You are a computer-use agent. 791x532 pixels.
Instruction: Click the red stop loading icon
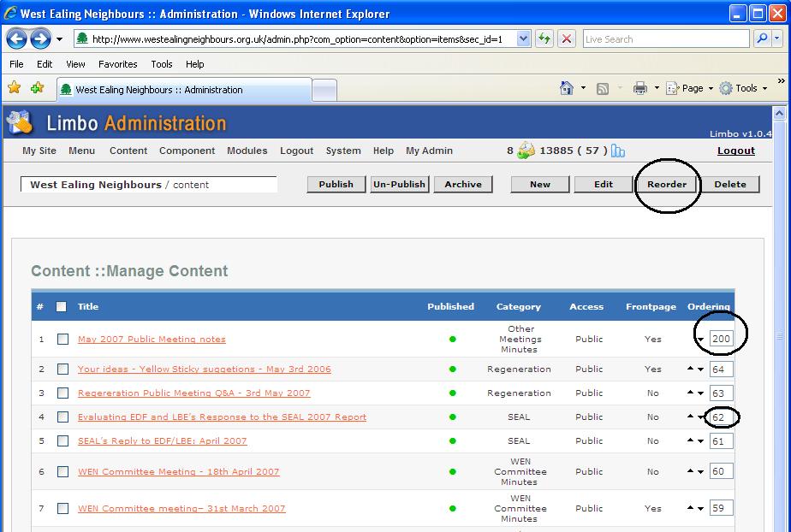pos(567,38)
